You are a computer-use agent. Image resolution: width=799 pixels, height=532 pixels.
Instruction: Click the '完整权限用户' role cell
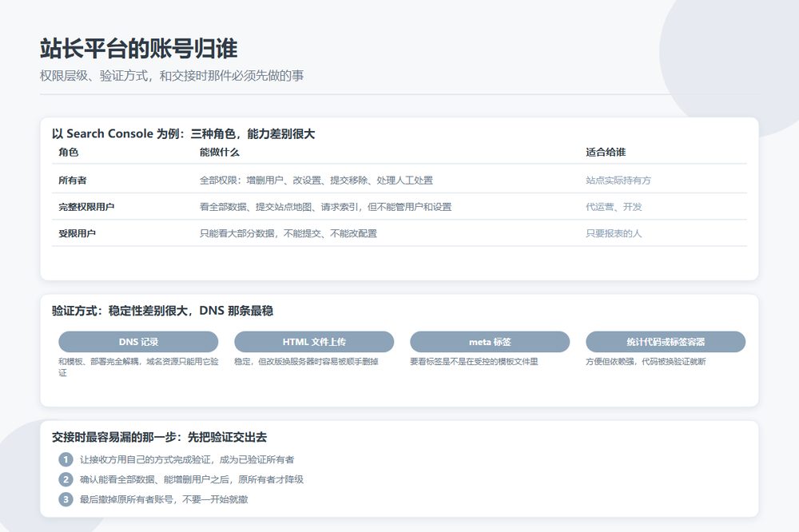(86, 207)
